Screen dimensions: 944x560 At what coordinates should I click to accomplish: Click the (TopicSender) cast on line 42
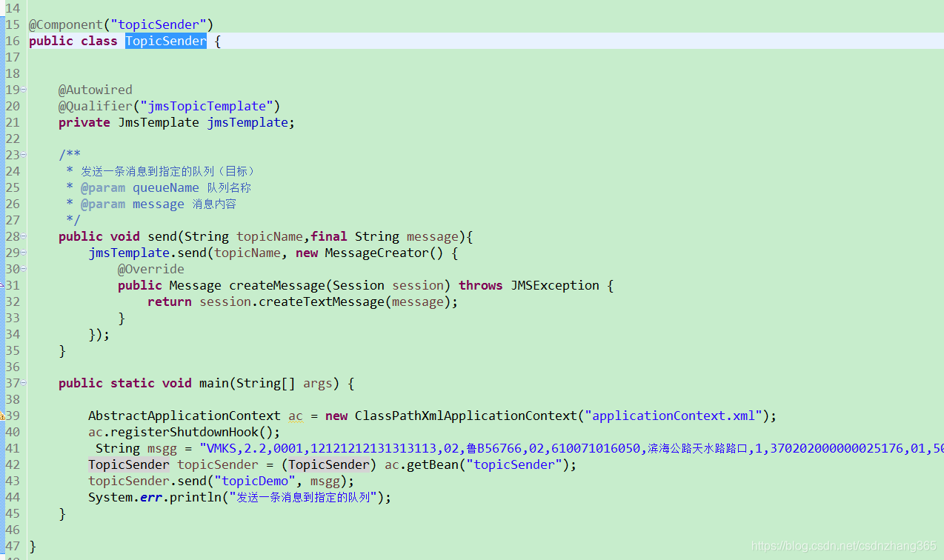(x=329, y=464)
